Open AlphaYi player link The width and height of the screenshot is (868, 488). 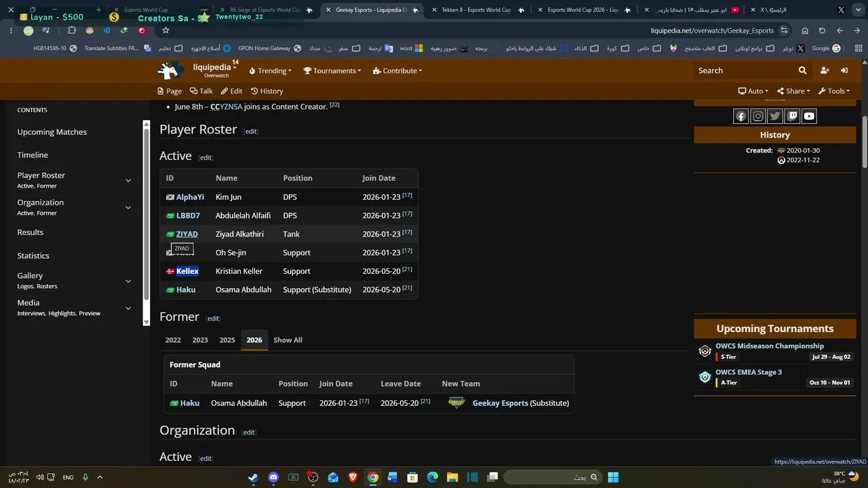190,197
